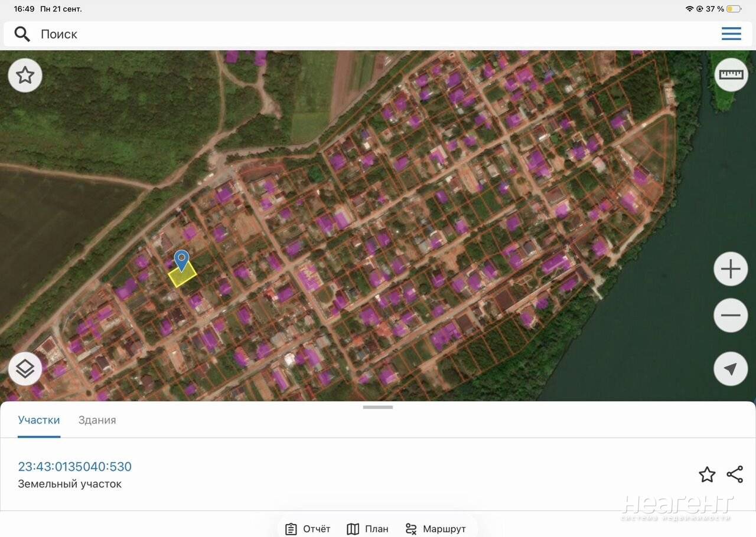Add parcel to favorites with star
Image resolution: width=756 pixels, height=537 pixels.
point(707,474)
